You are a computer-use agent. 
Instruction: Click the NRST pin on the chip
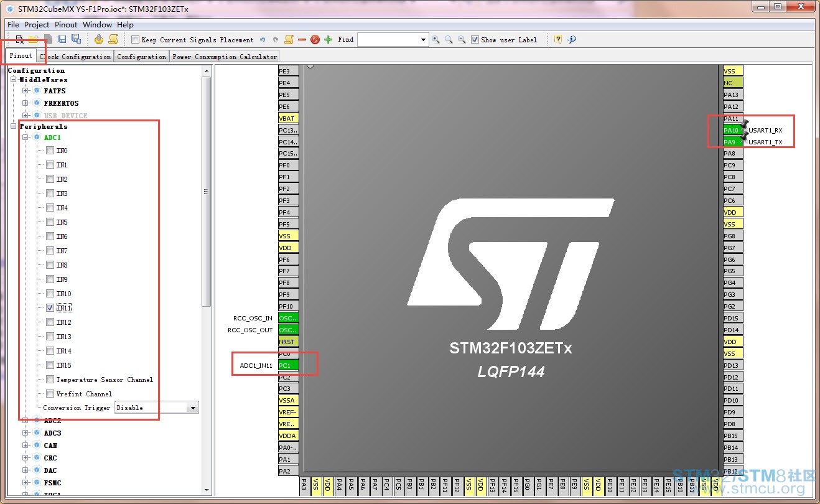pyautogui.click(x=288, y=342)
